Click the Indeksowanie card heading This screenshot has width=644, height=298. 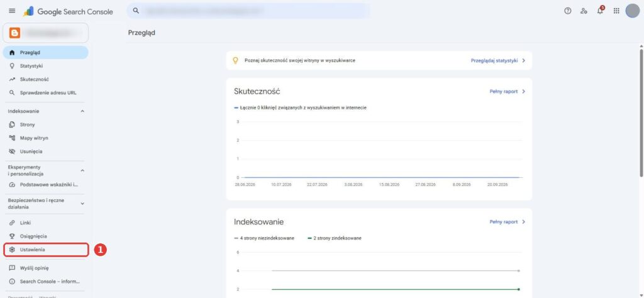pyautogui.click(x=258, y=222)
